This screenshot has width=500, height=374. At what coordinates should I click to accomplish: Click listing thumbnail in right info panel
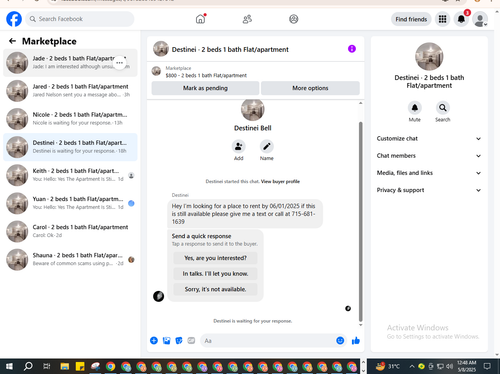(x=429, y=56)
